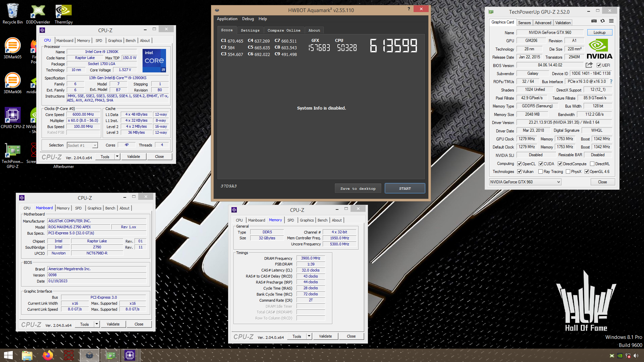Click Validate in CPU-Z Memory window

point(325,336)
